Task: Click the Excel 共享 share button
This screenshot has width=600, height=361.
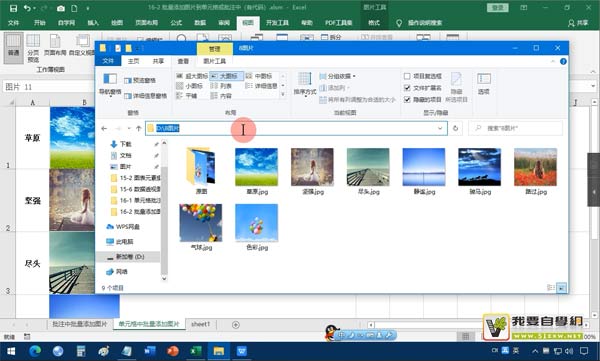Action: (x=578, y=23)
